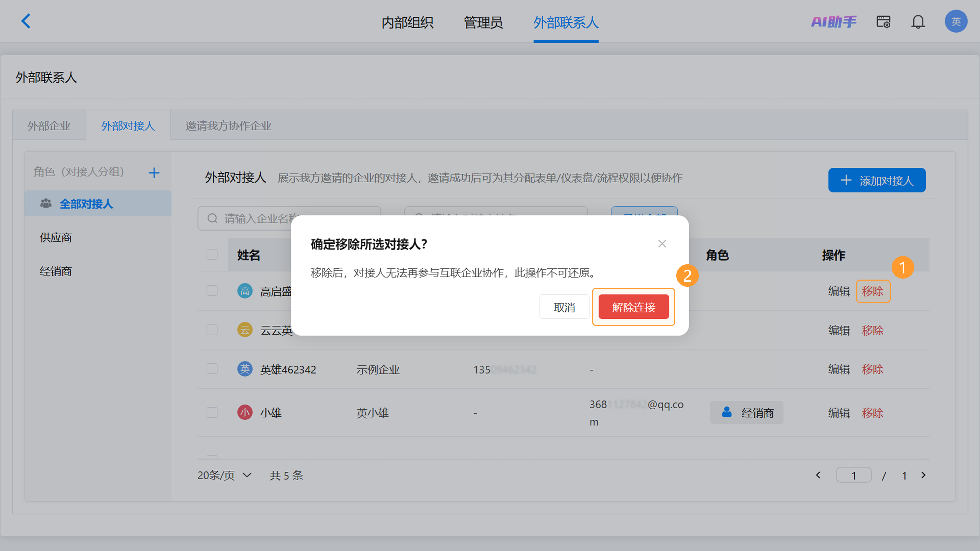Tick the checkbox for 云云英
980x551 pixels.
pyautogui.click(x=212, y=330)
